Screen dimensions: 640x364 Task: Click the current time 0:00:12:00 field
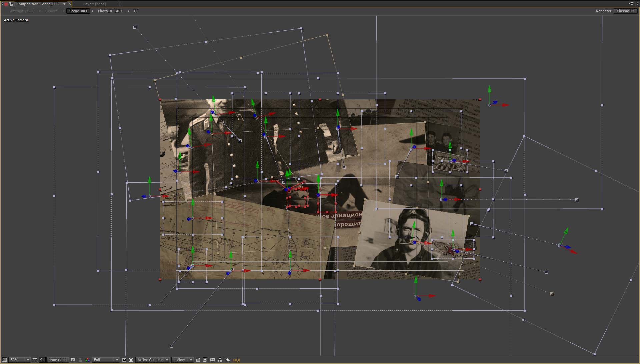(57, 360)
